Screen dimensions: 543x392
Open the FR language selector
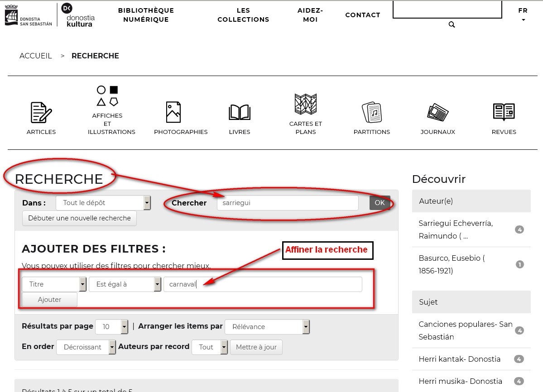click(x=523, y=14)
